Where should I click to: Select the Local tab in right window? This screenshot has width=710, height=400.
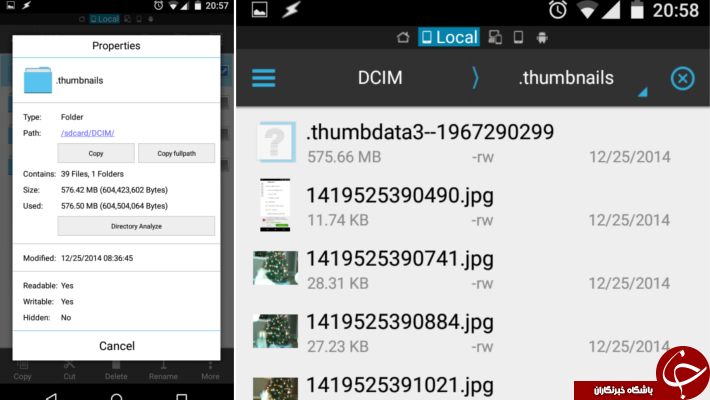click(449, 37)
